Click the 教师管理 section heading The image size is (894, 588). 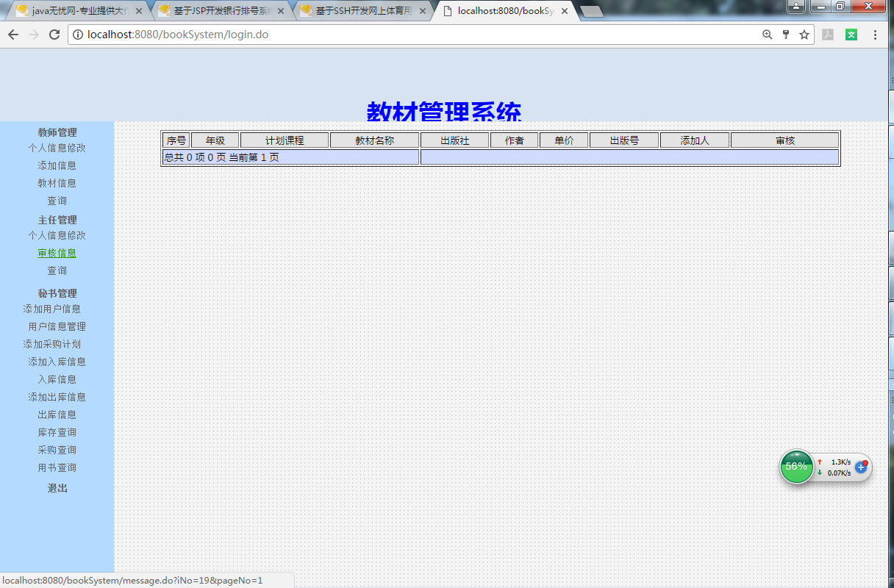coord(57,132)
